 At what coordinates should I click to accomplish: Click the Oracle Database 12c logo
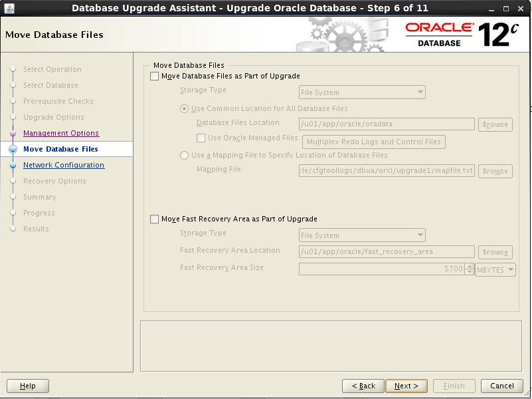pyautogui.click(x=462, y=35)
